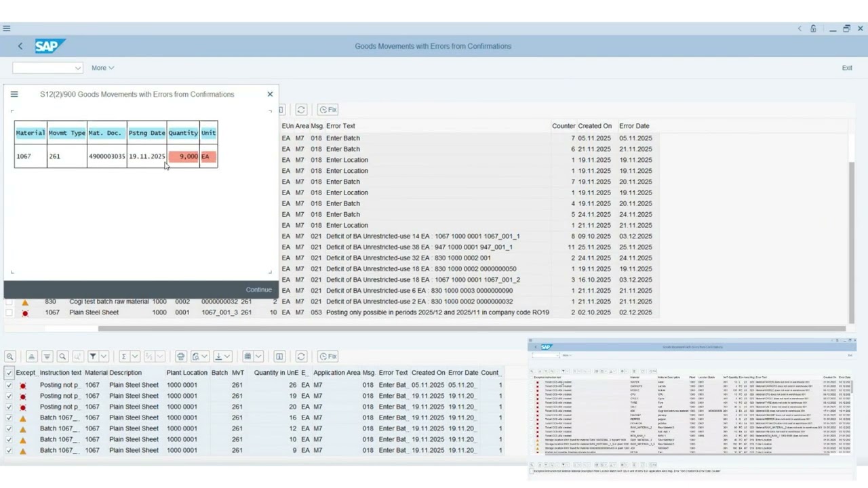Open the Total dropdown arrow in lower toolbar
Screen dimensions: 868x488
coord(135,357)
